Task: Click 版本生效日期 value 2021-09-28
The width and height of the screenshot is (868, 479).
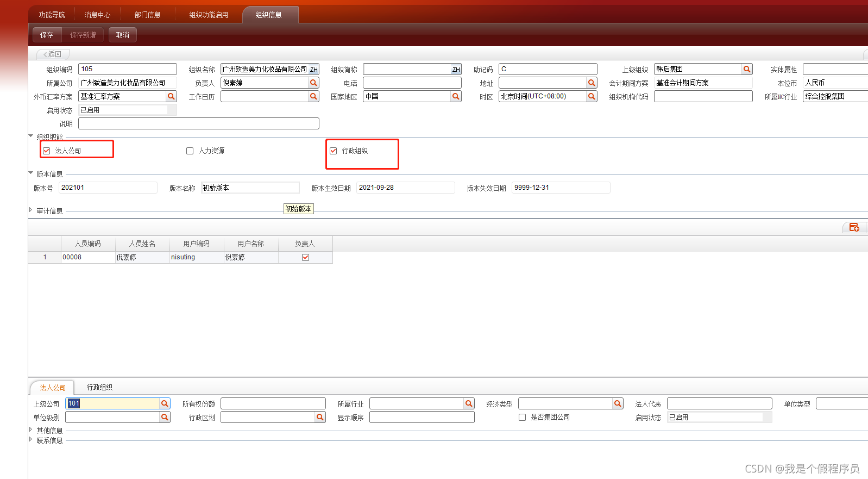Action: coord(406,188)
